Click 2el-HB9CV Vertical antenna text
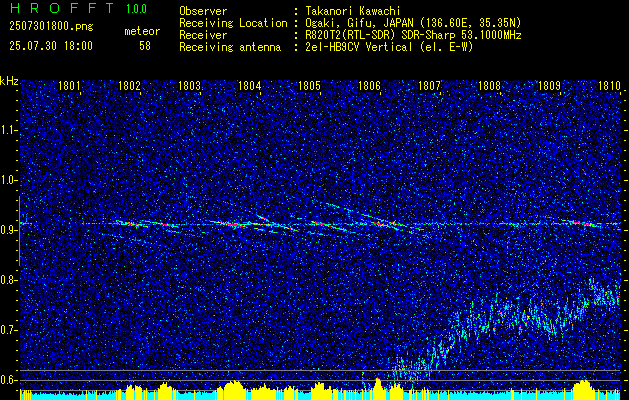 [389, 47]
